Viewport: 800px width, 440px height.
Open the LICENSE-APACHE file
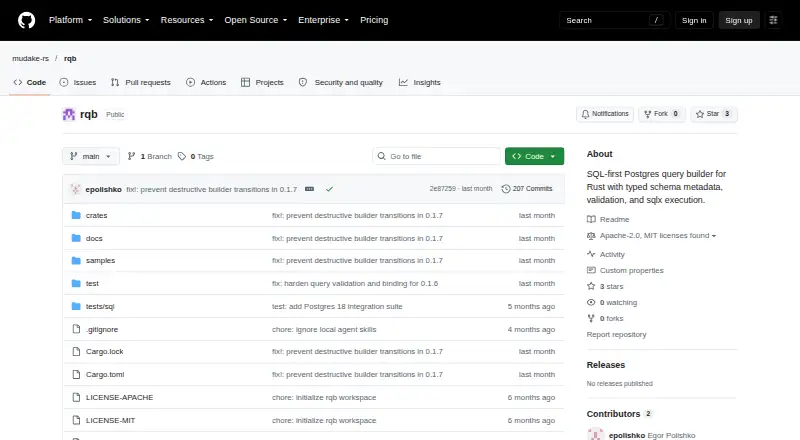(x=119, y=397)
